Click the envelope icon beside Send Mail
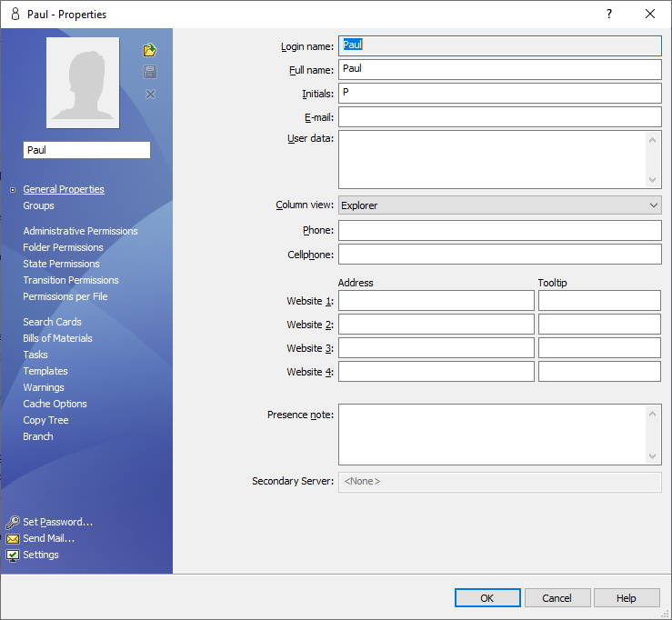This screenshot has width=672, height=620. 13,539
